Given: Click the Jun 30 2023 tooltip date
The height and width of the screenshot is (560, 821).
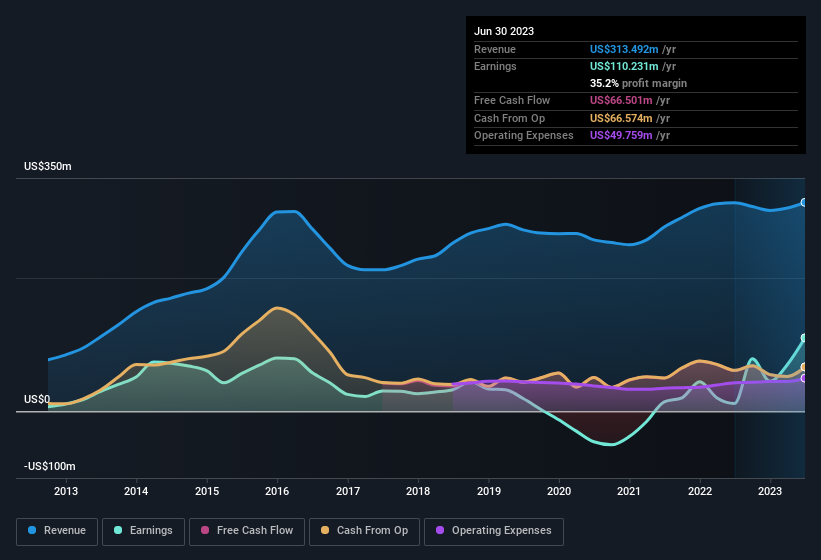Looking at the screenshot, I should pos(504,31).
